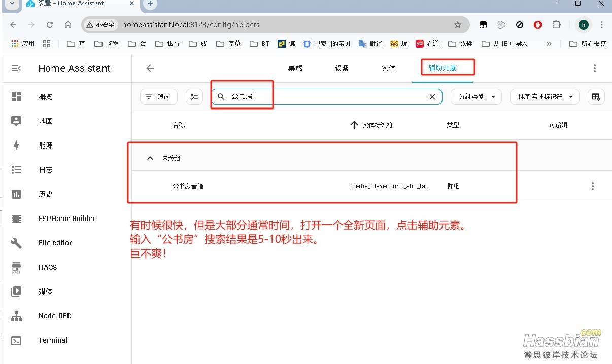Open the 分组 类别 dropdown

tap(476, 97)
